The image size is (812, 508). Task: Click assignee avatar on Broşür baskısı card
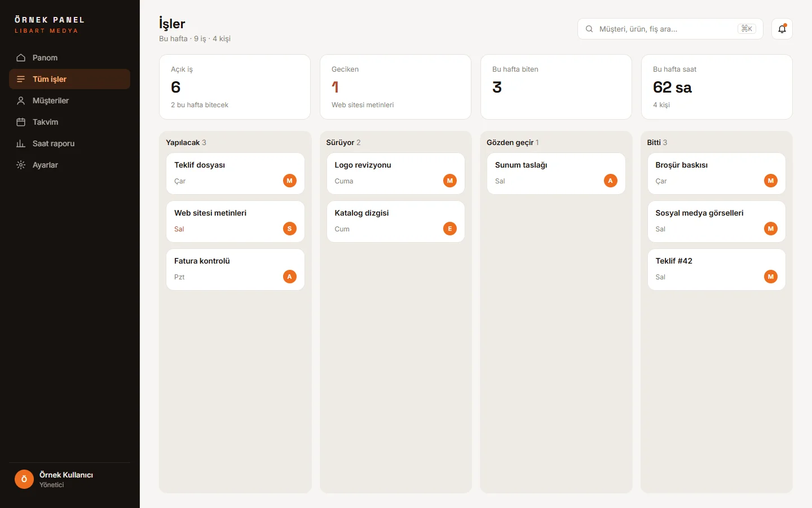771,181
